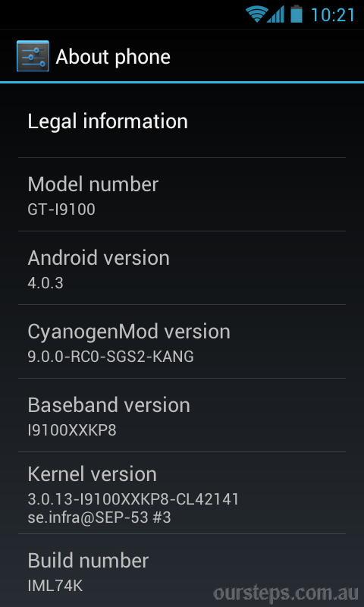The height and width of the screenshot is (607, 364).
Task: Tap the I9100XXKP8 baseband value
Action: (x=72, y=430)
